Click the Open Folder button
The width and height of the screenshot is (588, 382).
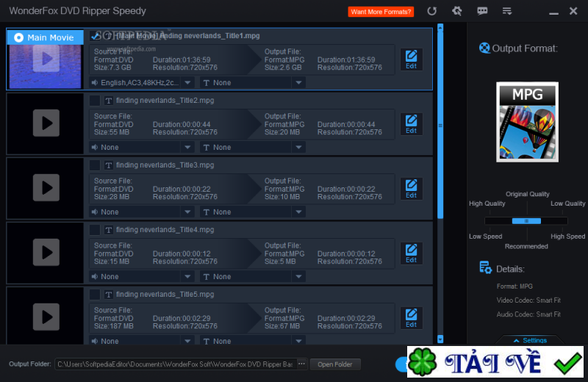coord(335,364)
